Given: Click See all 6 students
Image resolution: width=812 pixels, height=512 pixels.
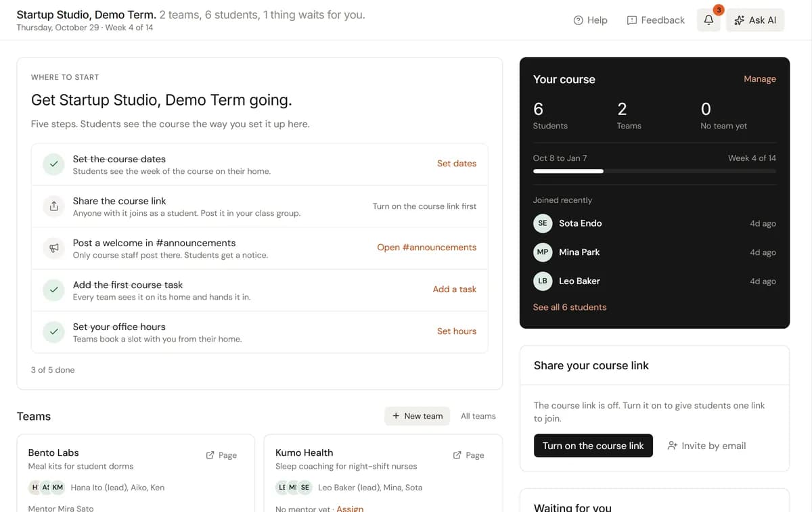Looking at the screenshot, I should click(570, 307).
